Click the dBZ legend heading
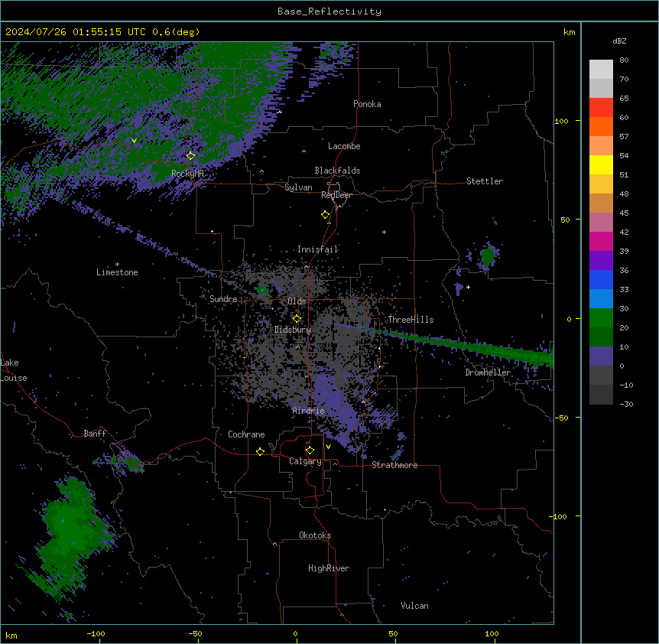 pyautogui.click(x=619, y=41)
